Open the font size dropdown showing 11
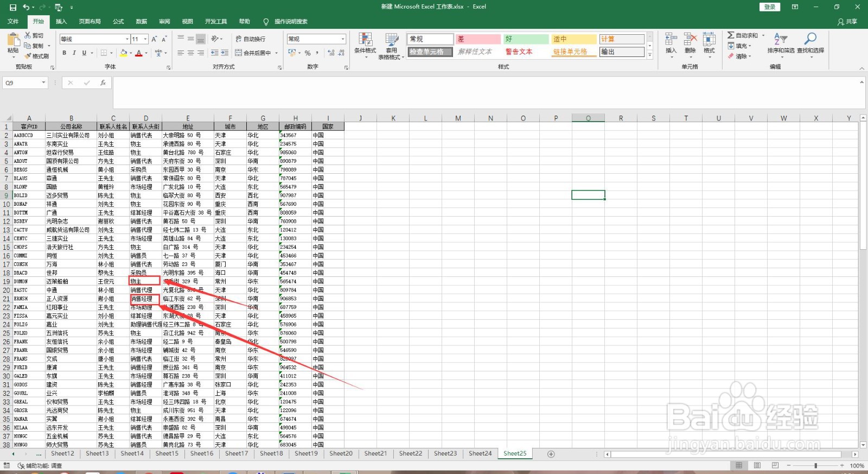Screen dimensions: 868x474 click(145, 39)
